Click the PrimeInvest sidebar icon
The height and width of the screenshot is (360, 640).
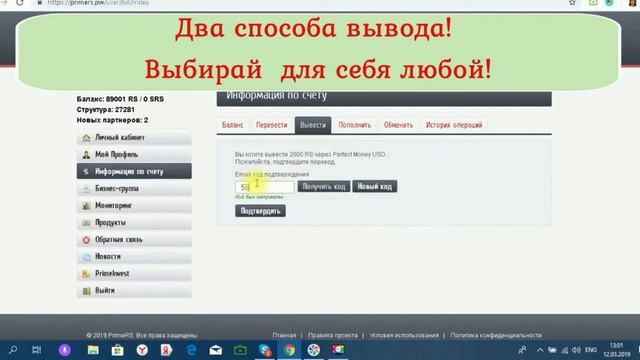(x=86, y=274)
